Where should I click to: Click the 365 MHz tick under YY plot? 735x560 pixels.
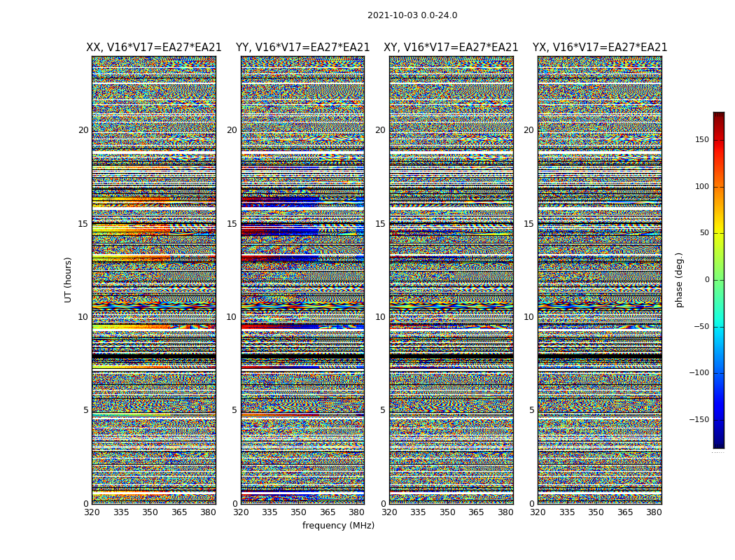tap(328, 512)
